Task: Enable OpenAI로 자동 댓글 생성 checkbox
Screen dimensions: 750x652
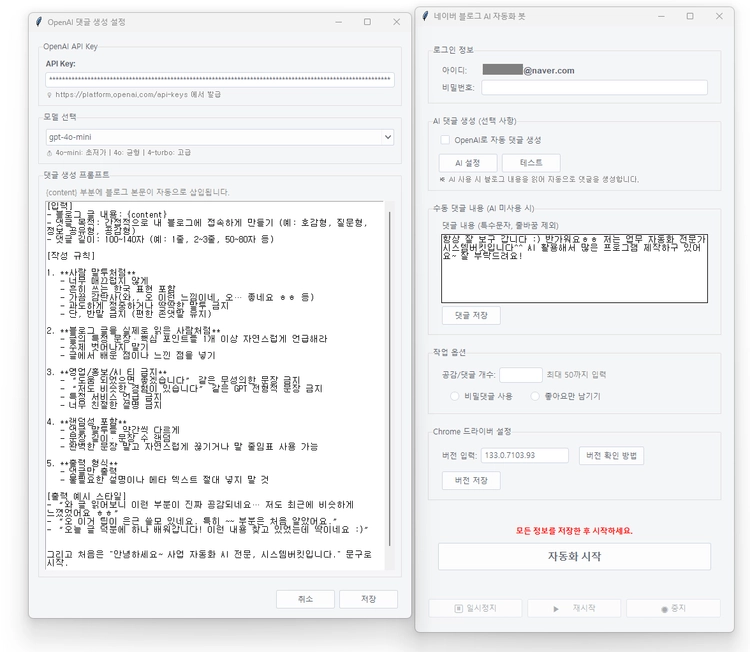Action: (445, 140)
